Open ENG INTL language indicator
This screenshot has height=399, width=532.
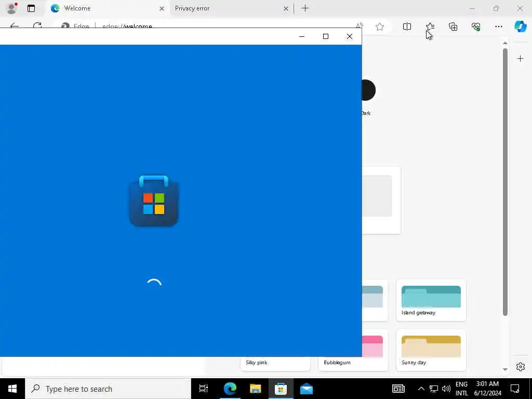(x=461, y=389)
